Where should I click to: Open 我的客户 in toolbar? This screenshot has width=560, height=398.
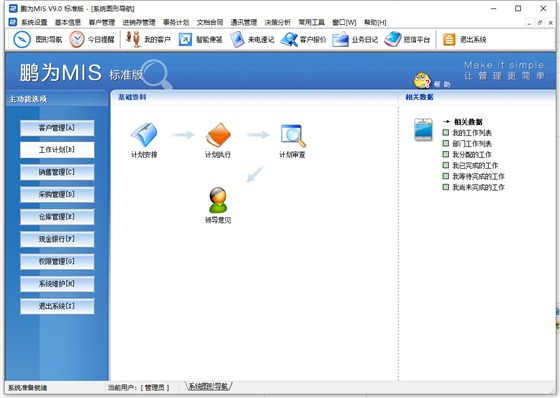click(148, 39)
